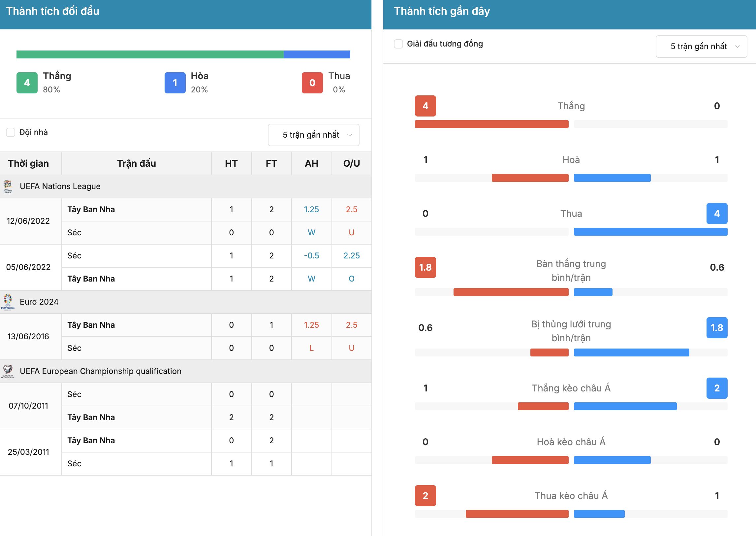Click the red 1.8 goals-average badge
756x536 pixels.
pyautogui.click(x=425, y=267)
